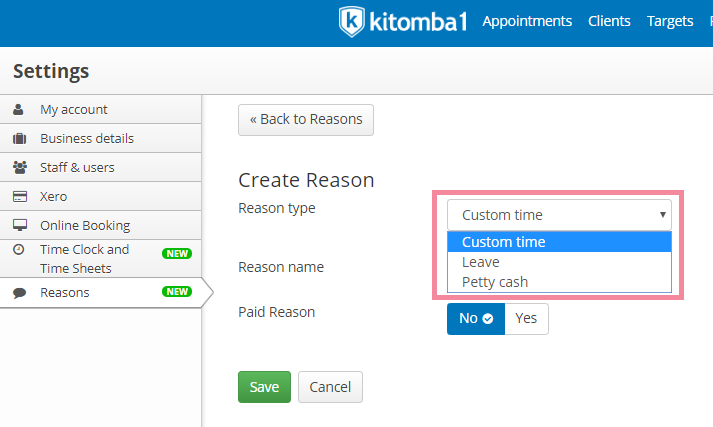Open the Appointments menu
Image resolution: width=713 pixels, height=427 pixels.
527,21
